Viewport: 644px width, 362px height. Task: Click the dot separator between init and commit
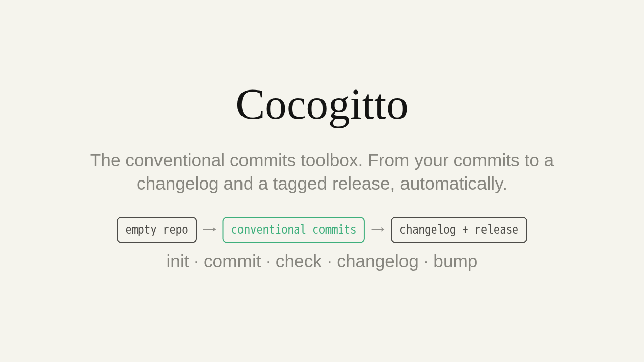click(196, 262)
